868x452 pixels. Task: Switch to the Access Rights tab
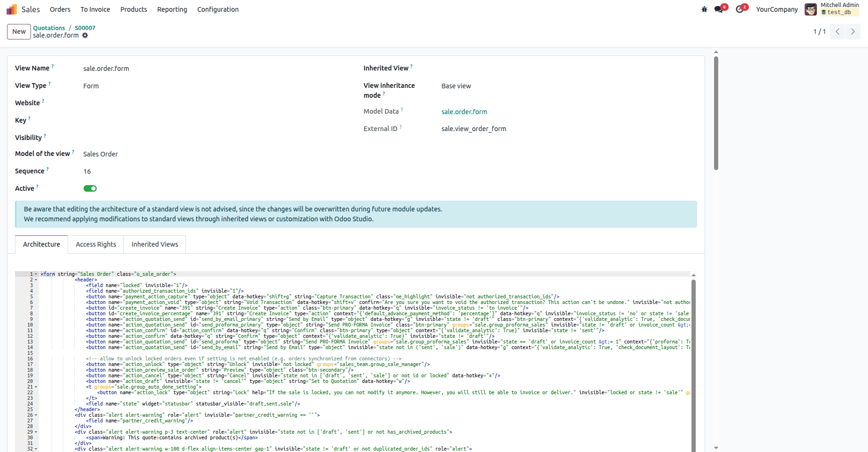(x=95, y=244)
